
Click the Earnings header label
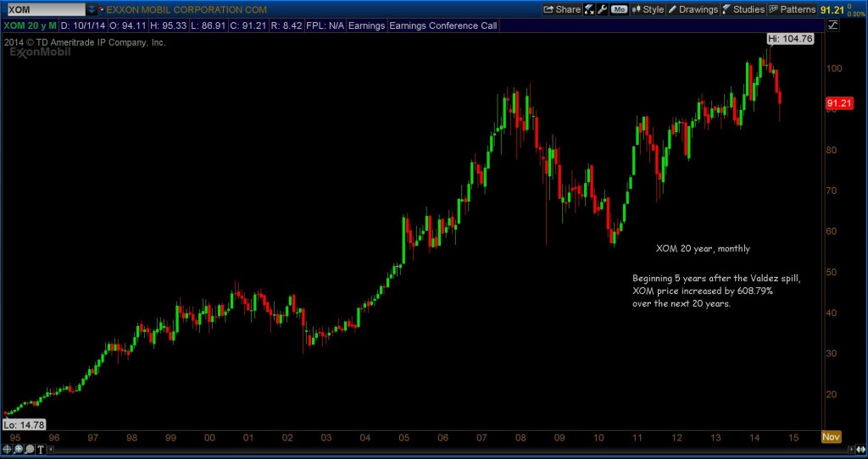pyautogui.click(x=366, y=25)
